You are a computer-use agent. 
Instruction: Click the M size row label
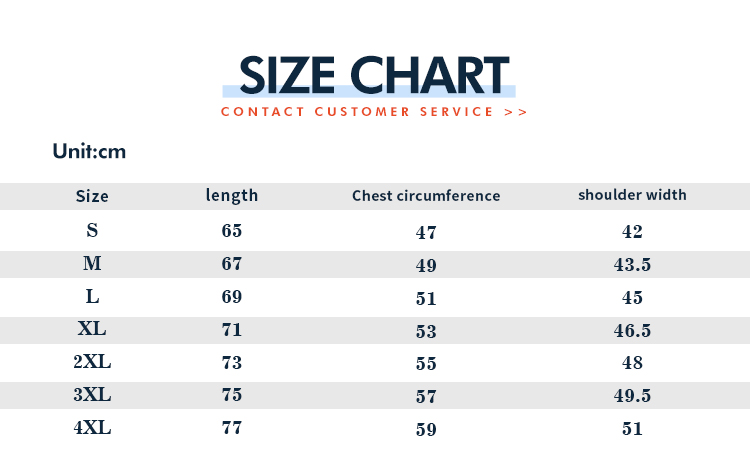92,264
